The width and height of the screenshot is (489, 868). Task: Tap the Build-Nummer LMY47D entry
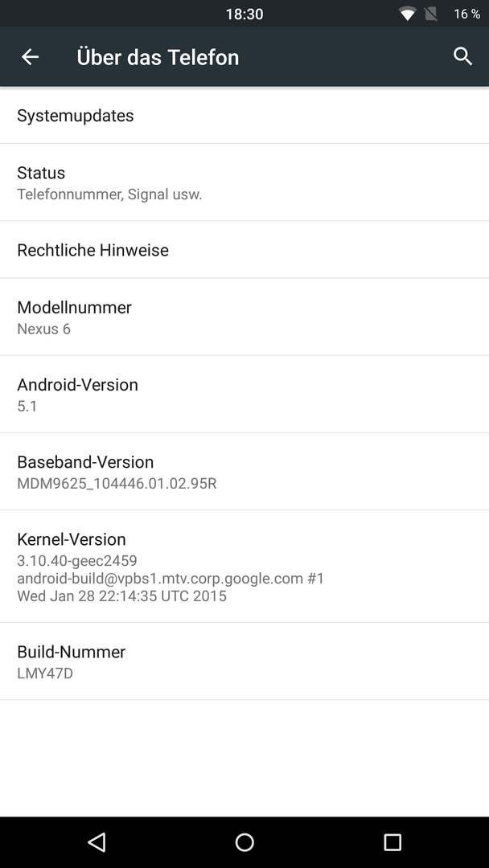pos(244,661)
